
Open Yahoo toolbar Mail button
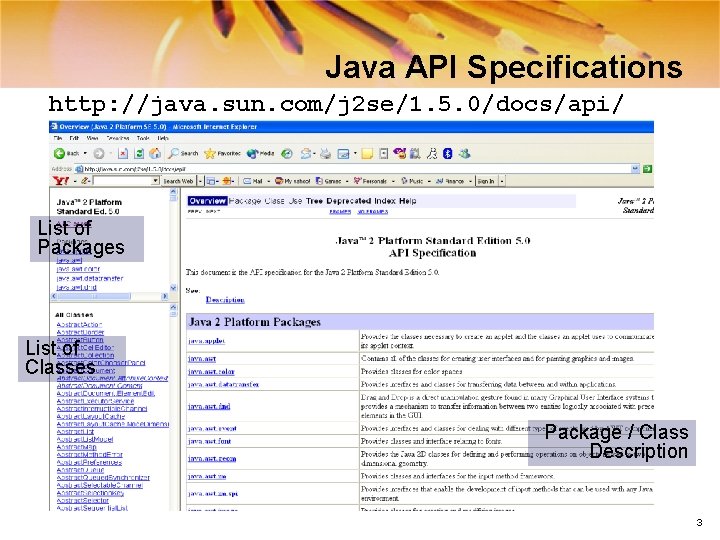[253, 181]
